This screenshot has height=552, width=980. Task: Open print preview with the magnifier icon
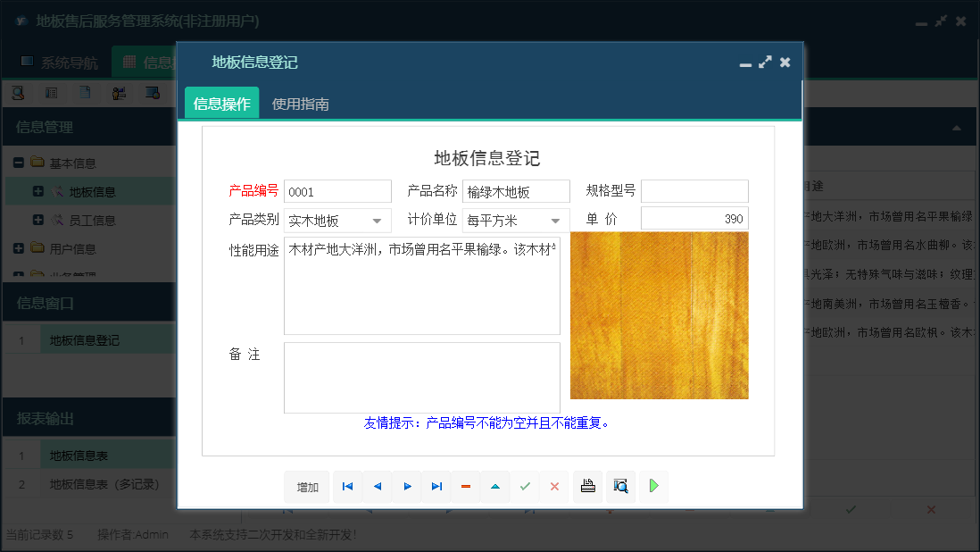coord(621,487)
